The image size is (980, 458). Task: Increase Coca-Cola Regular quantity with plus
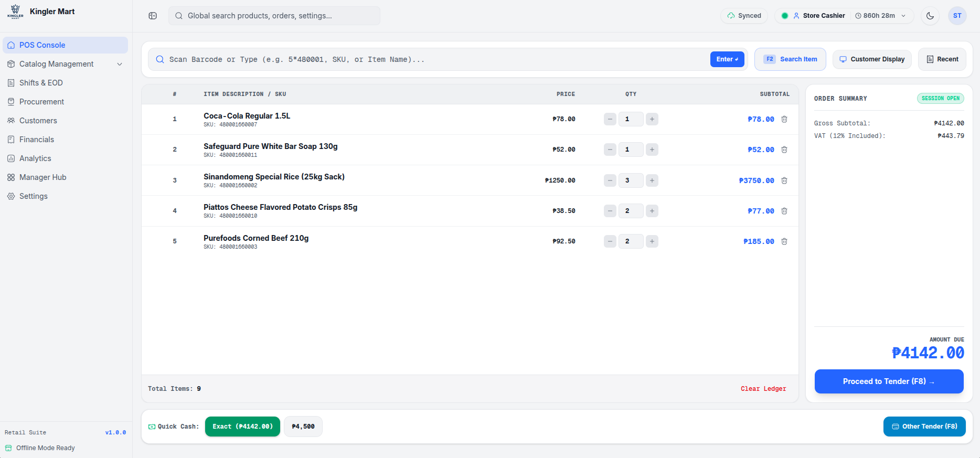tap(652, 119)
